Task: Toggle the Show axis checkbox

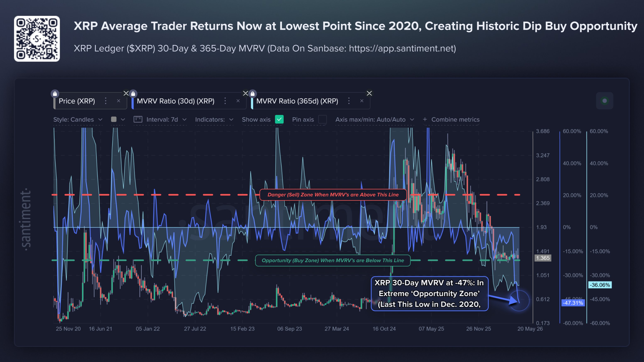Action: point(279,119)
